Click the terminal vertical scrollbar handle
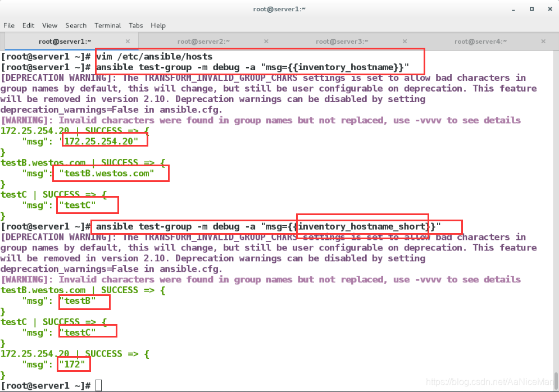The image size is (559, 392). point(556,381)
